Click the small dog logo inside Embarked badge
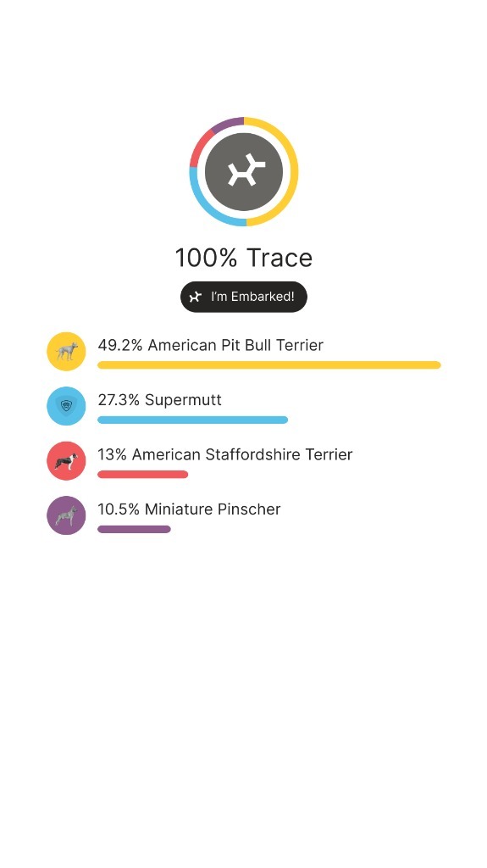 [x=196, y=298]
